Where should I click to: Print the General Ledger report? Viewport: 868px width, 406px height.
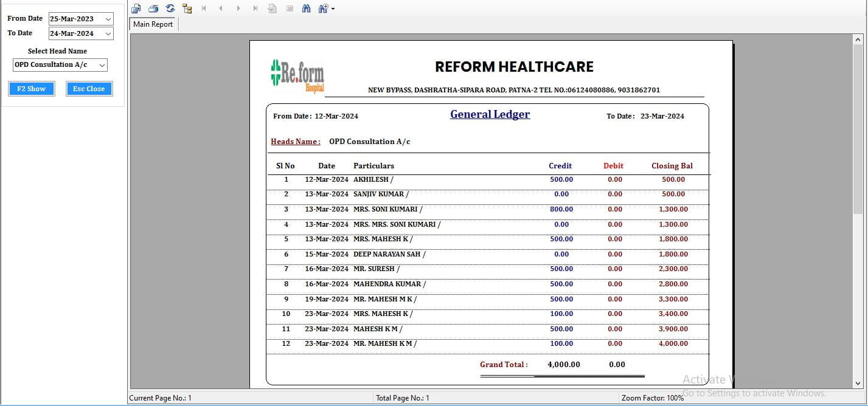tap(153, 8)
